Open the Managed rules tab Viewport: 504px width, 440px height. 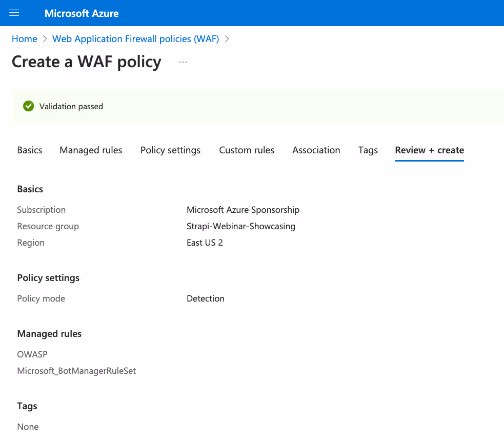[91, 150]
